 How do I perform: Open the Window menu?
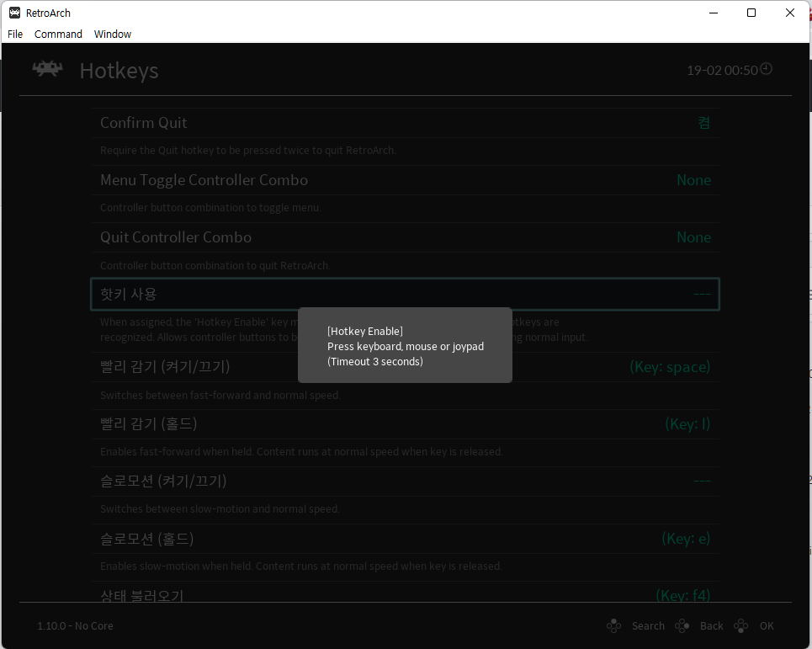[113, 35]
